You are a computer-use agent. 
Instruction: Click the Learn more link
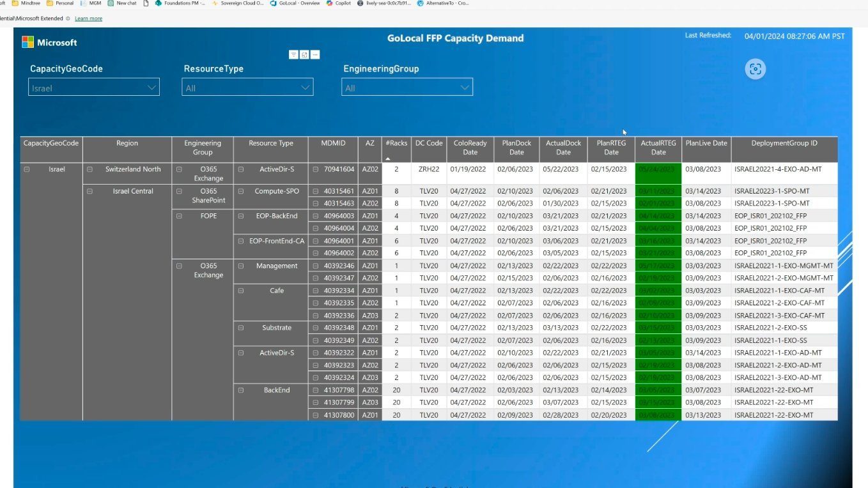[x=88, y=19]
